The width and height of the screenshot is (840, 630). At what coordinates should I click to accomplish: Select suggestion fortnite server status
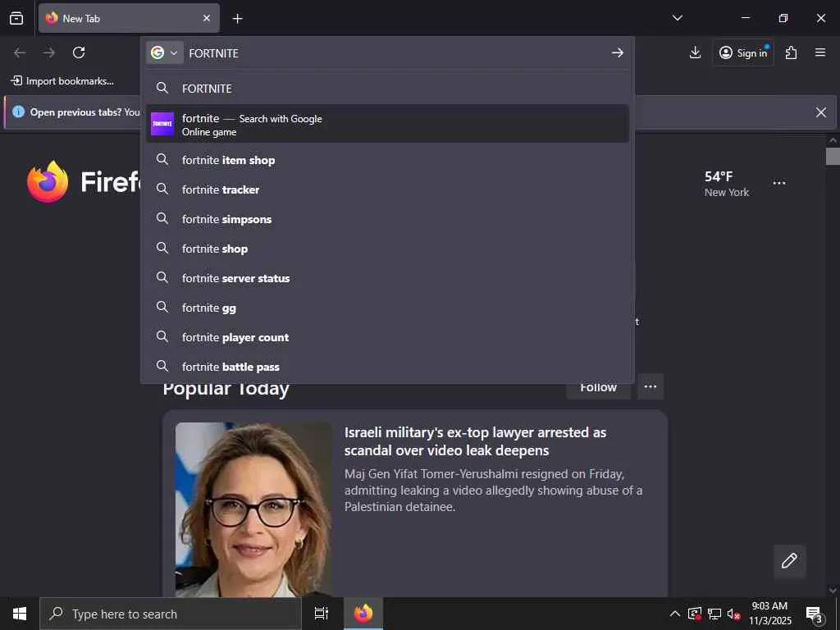[387, 277]
